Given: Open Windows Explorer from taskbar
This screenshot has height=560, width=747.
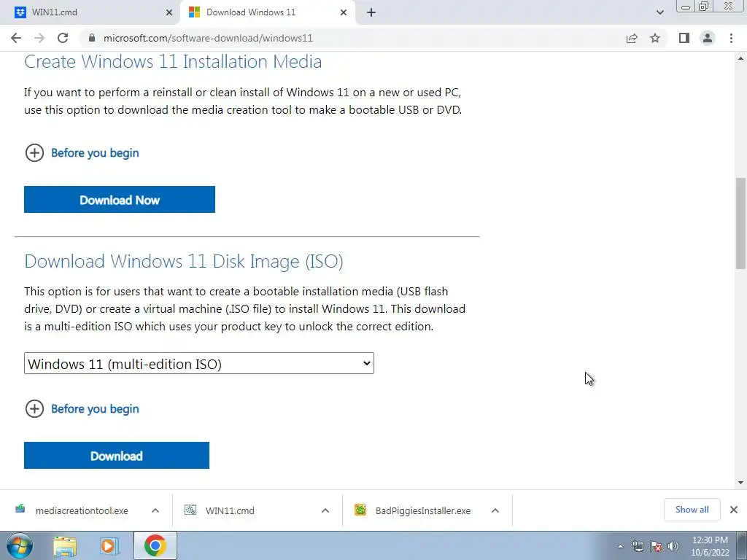Looking at the screenshot, I should click(65, 545).
